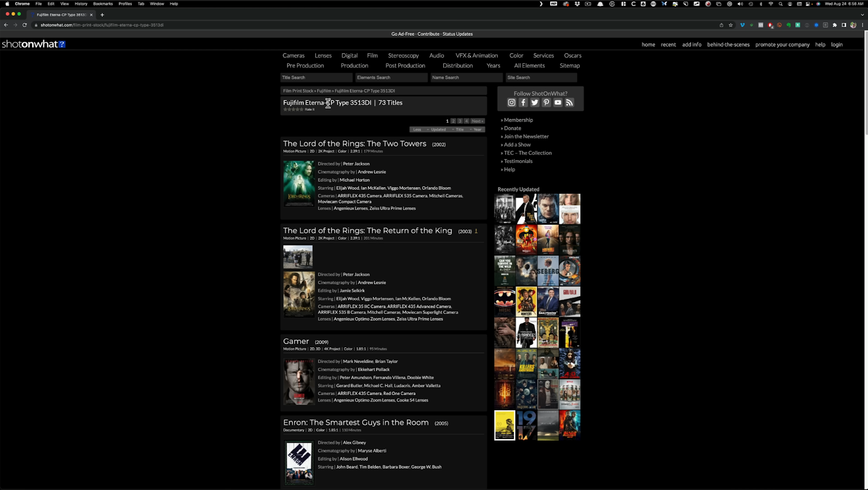The image size is (868, 490).
Task: Open Chrome three-dot menu
Action: (863, 25)
